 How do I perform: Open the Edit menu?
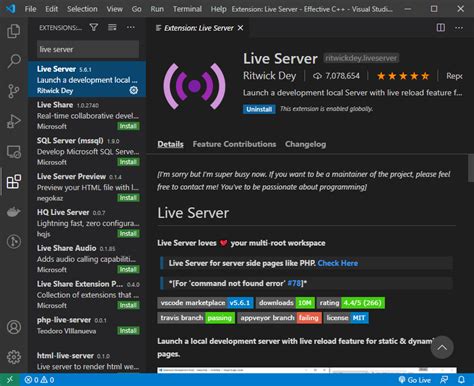51,9
